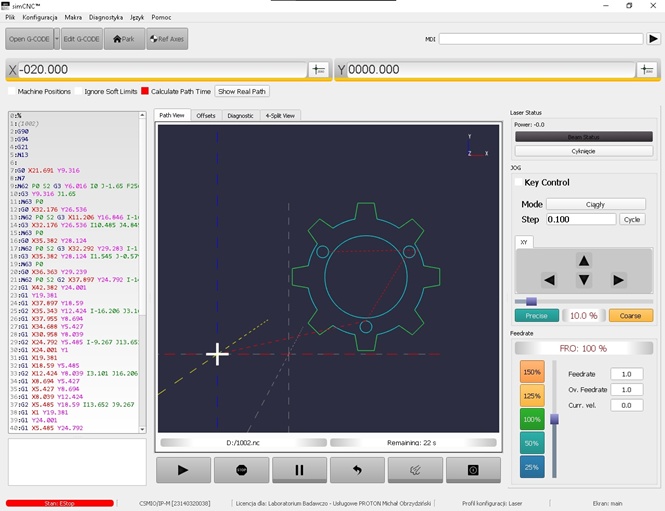The width and height of the screenshot is (665, 511).
Task: Open the Konfiguracja menu
Action: pyautogui.click(x=40, y=17)
